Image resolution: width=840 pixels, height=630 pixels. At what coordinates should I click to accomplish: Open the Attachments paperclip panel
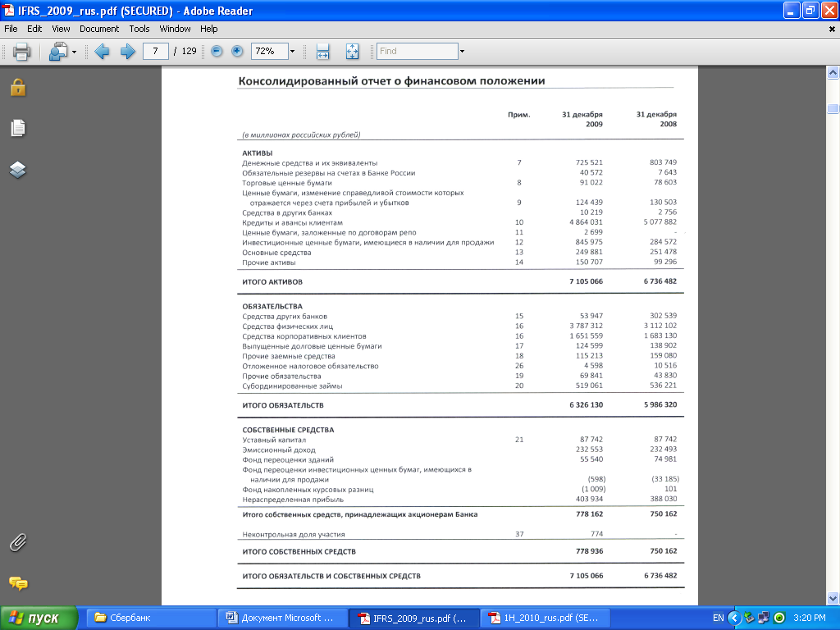[18, 542]
